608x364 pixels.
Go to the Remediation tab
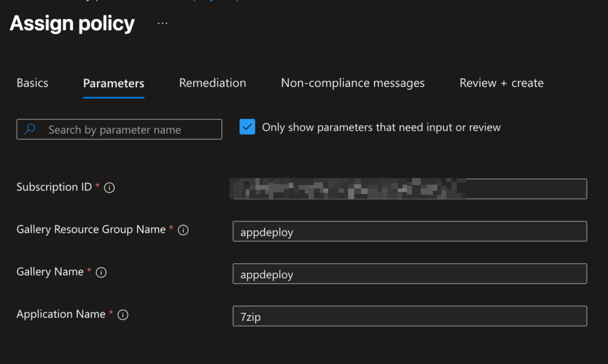point(213,83)
